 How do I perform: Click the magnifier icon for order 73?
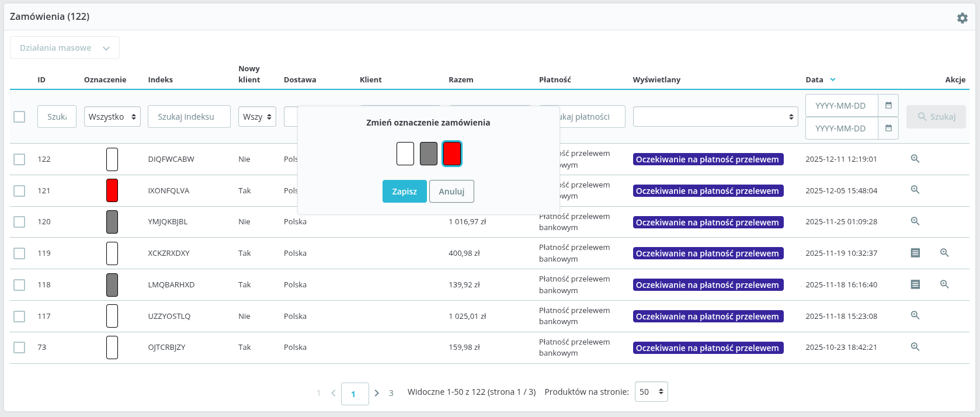pos(915,347)
